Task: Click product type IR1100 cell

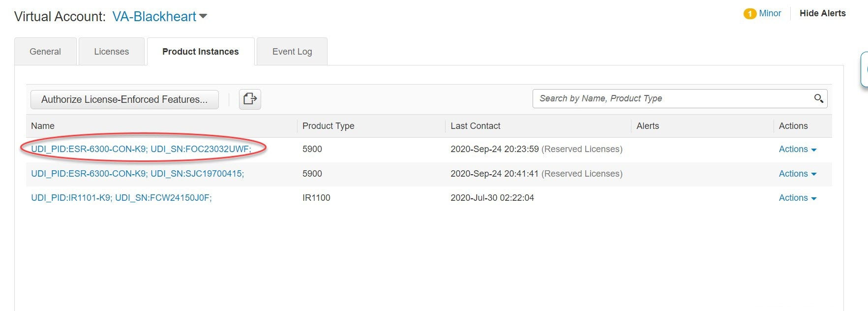Action: pos(316,198)
